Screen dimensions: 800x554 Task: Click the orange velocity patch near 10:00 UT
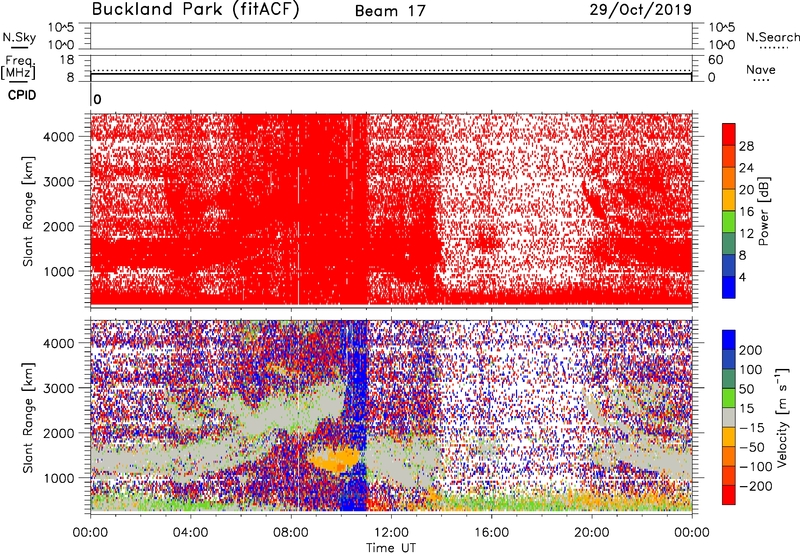pos(333,460)
